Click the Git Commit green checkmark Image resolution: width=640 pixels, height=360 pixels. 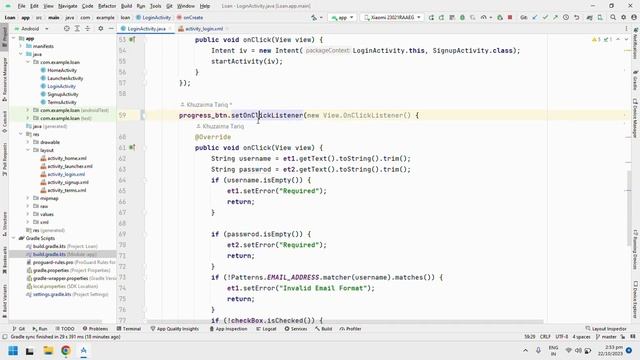545,18
